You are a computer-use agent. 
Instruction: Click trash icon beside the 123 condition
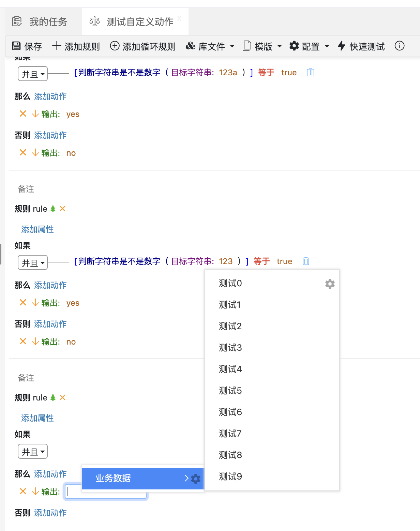306,261
